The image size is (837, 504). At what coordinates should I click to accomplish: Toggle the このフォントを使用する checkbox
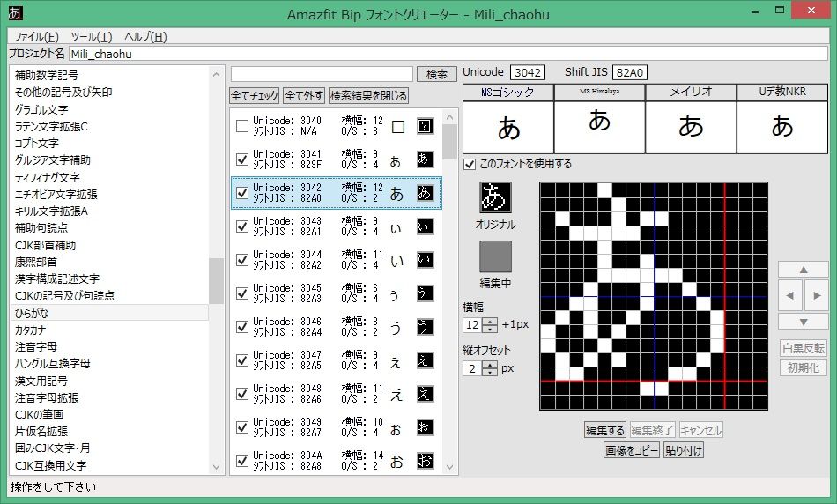tap(470, 164)
